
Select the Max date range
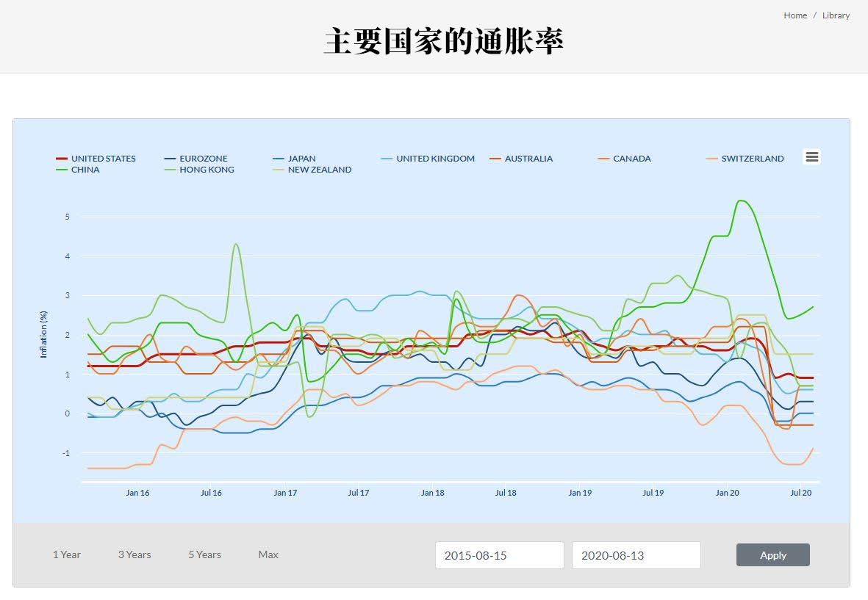pyautogui.click(x=268, y=554)
